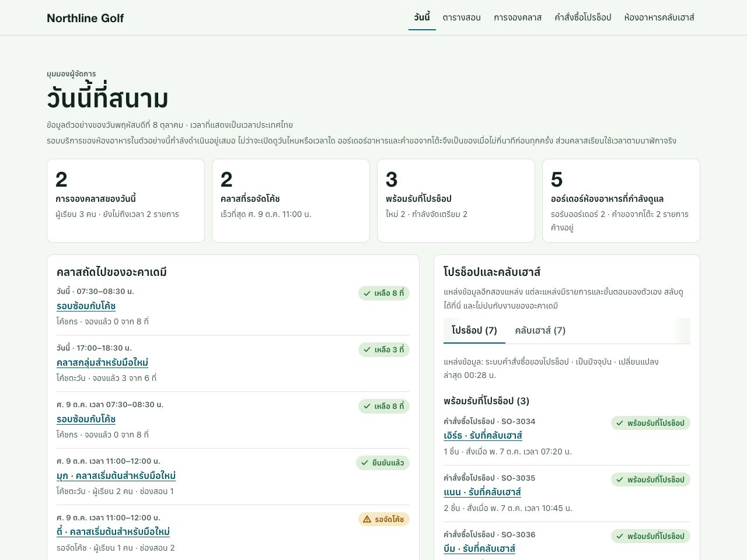Click the รอจัดโค้ช warning badge
Viewport: 747px width, 560px height.
pyautogui.click(x=384, y=520)
